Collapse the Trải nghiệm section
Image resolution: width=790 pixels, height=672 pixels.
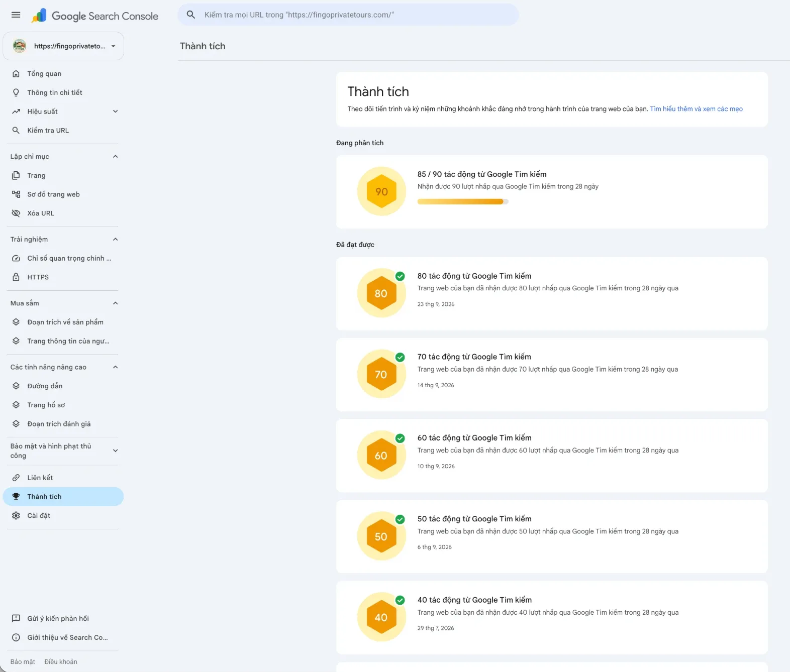[x=116, y=240]
